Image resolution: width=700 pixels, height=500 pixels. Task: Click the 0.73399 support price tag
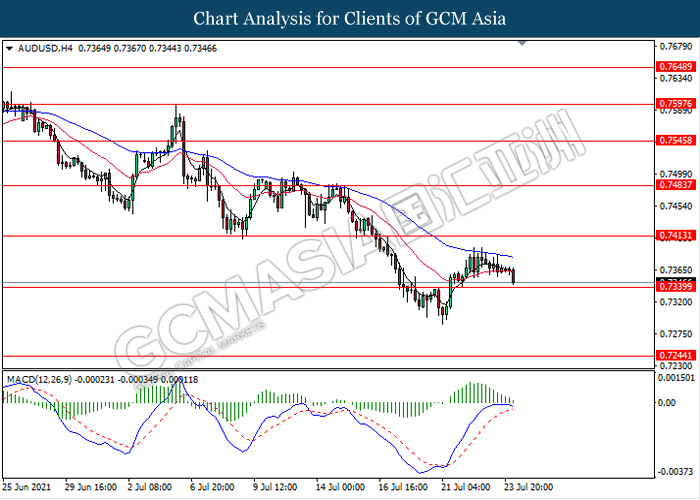674,287
